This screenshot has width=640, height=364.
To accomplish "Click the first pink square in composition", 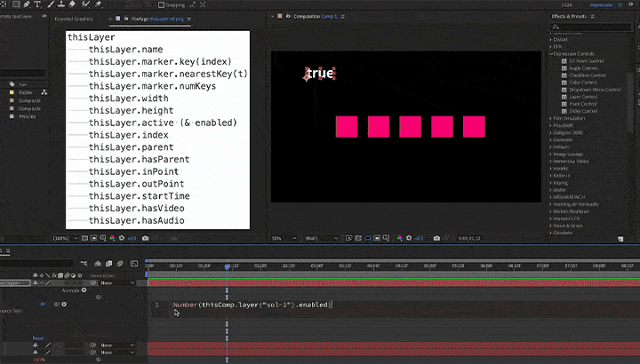I will tap(347, 126).
